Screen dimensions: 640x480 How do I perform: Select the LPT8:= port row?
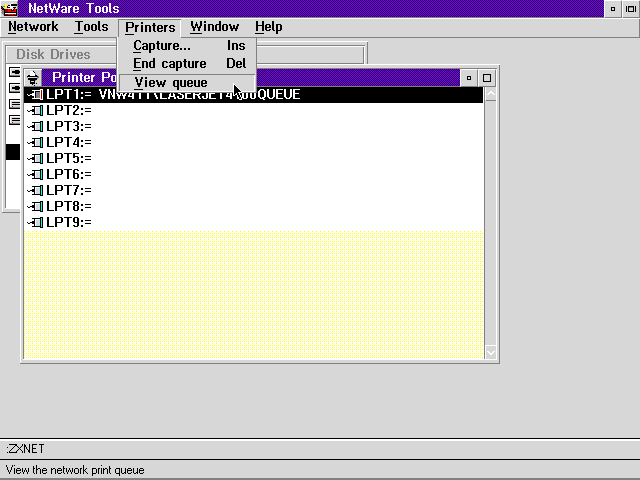click(x=253, y=206)
